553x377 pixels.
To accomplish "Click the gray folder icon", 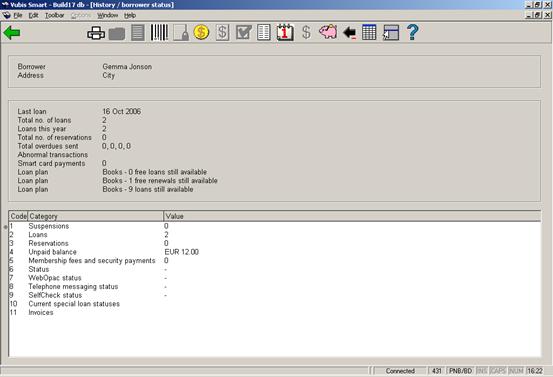I will coord(117,34).
